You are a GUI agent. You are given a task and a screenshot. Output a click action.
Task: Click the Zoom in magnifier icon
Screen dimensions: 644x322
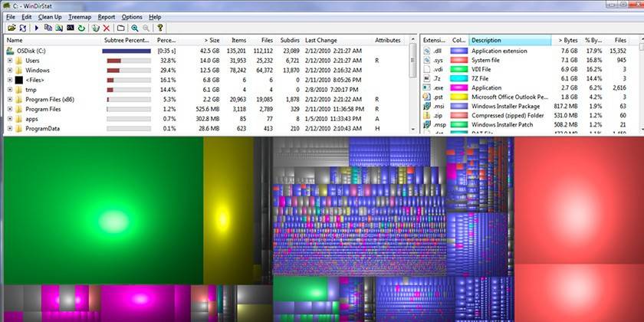click(x=135, y=28)
